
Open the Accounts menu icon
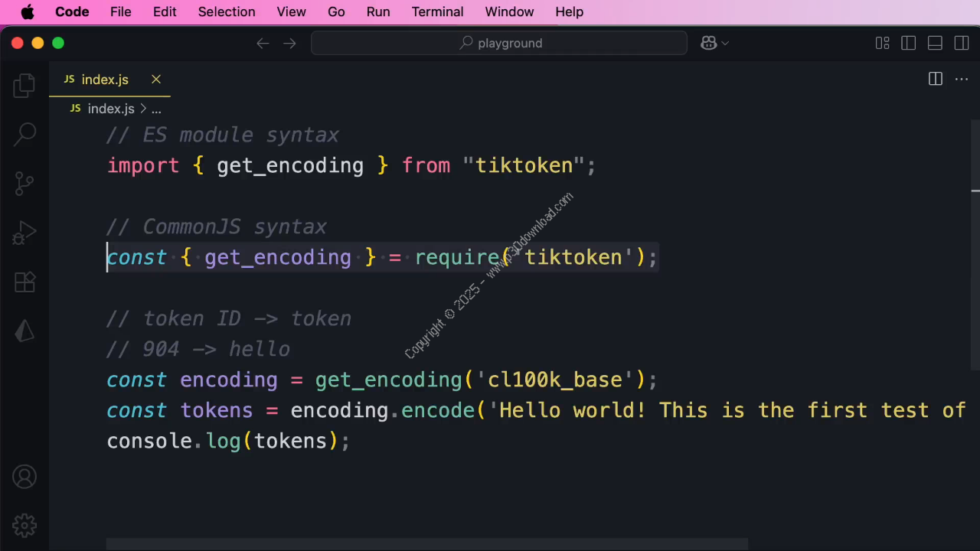(x=24, y=478)
